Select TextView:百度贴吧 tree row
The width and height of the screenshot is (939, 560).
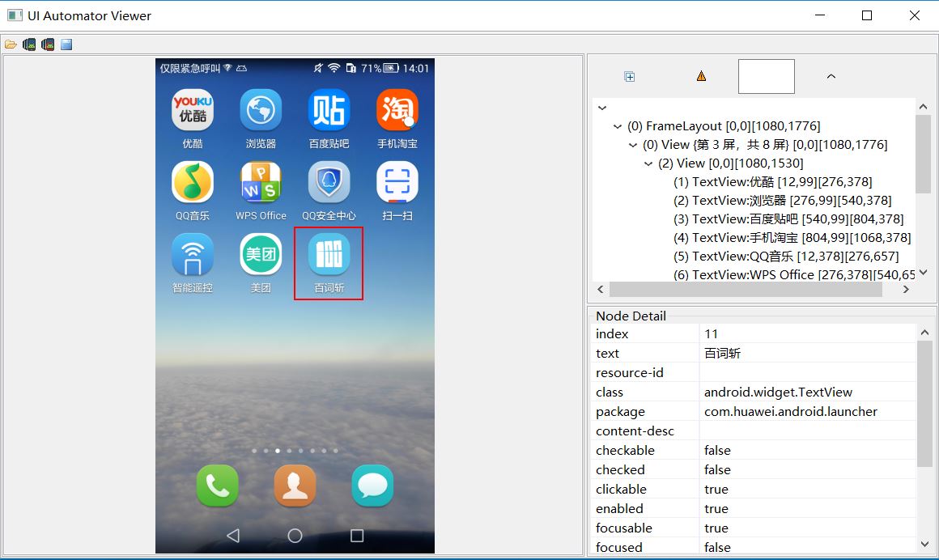(788, 219)
